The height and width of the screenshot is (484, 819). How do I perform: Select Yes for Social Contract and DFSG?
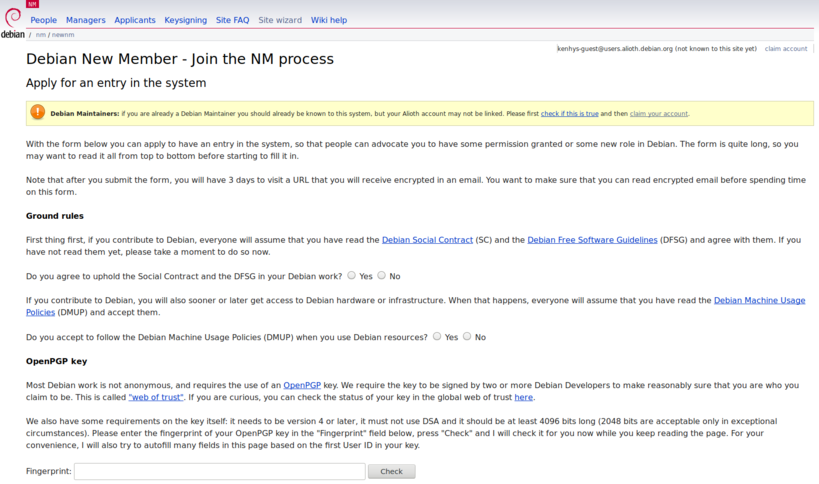(352, 275)
